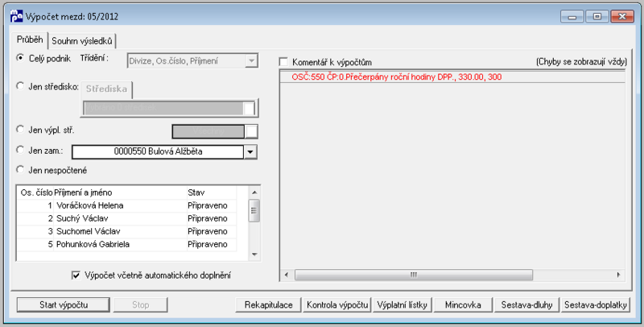
Task: Select the Suchý Václav row
Action: (127, 218)
